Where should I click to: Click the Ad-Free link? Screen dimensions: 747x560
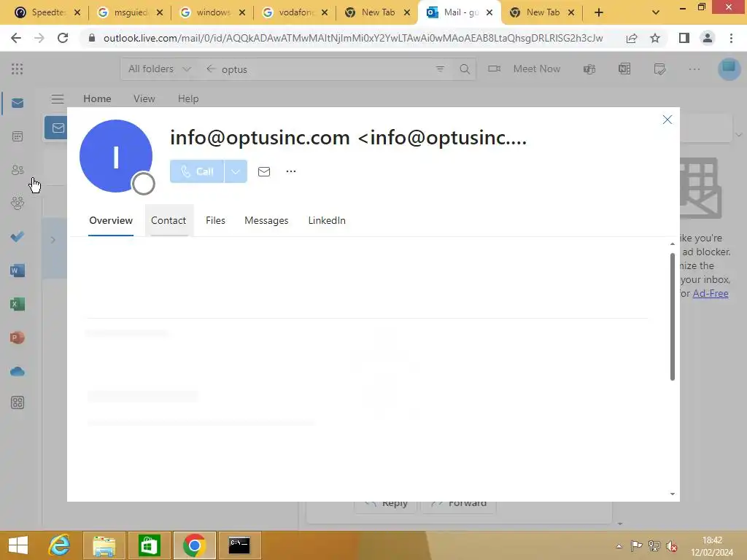tap(711, 293)
